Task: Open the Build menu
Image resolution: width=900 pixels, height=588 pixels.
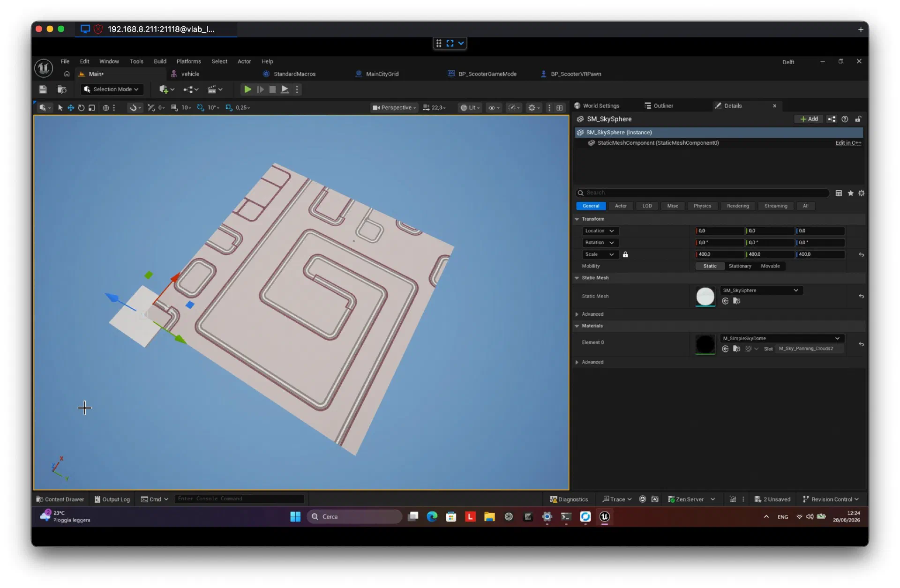Action: (160, 61)
